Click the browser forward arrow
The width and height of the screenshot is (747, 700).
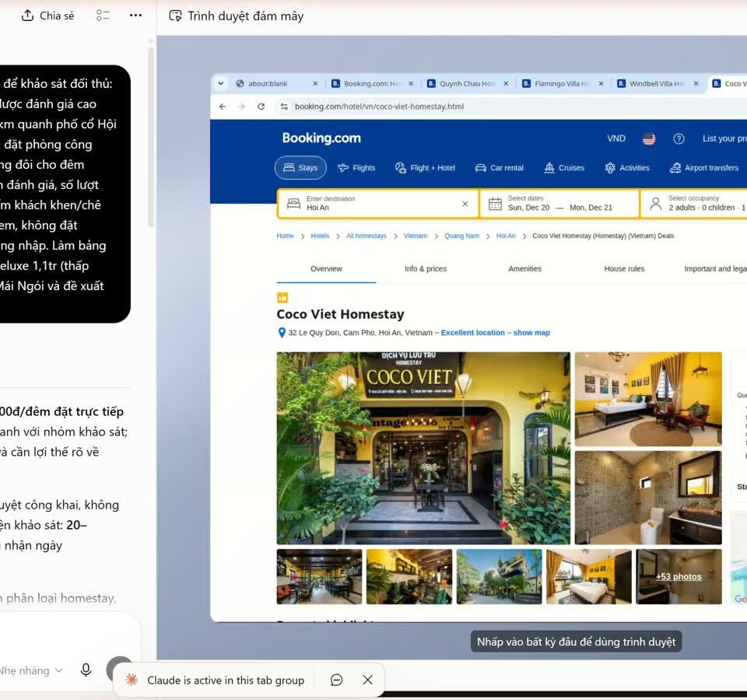[x=241, y=107]
